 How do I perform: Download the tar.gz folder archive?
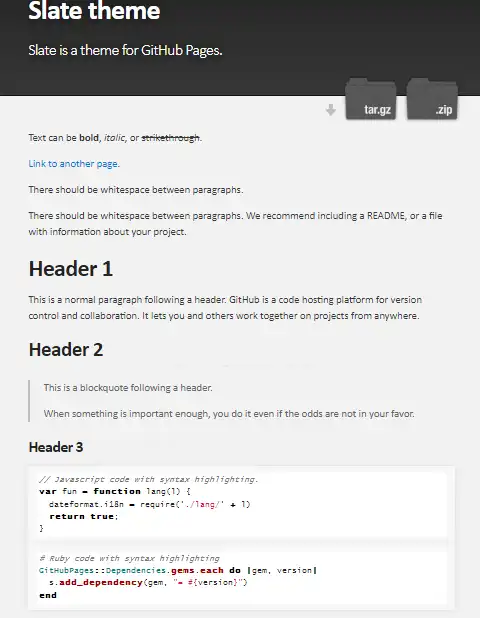tap(370, 99)
